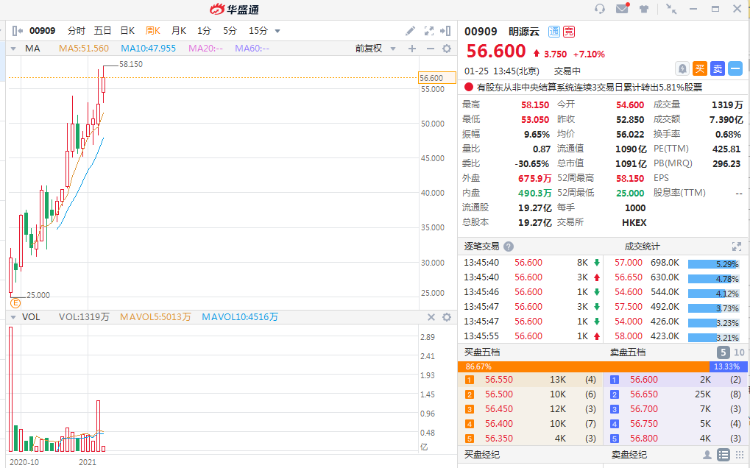The width and height of the screenshot is (750, 468).
Task: Select 5-level order book depth
Action: click(723, 353)
